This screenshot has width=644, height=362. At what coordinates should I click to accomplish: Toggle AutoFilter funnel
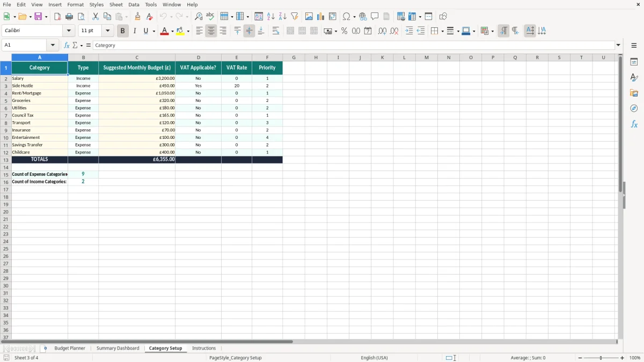click(x=294, y=17)
